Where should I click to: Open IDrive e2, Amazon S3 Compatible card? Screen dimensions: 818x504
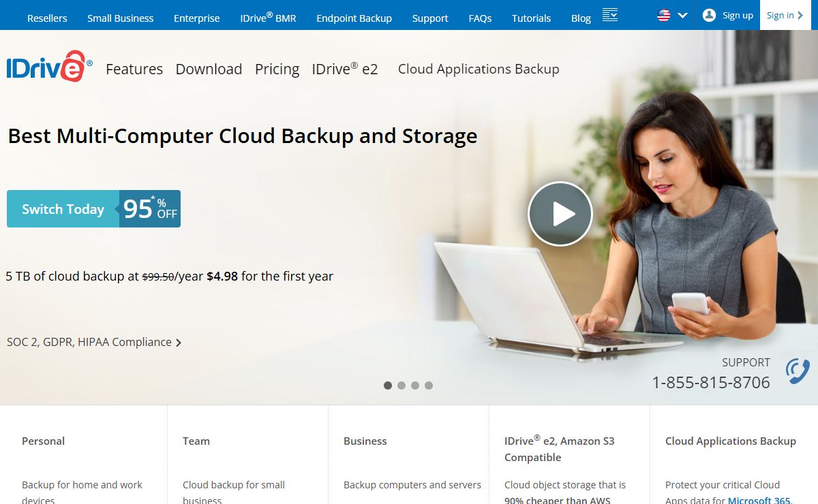pos(560,449)
